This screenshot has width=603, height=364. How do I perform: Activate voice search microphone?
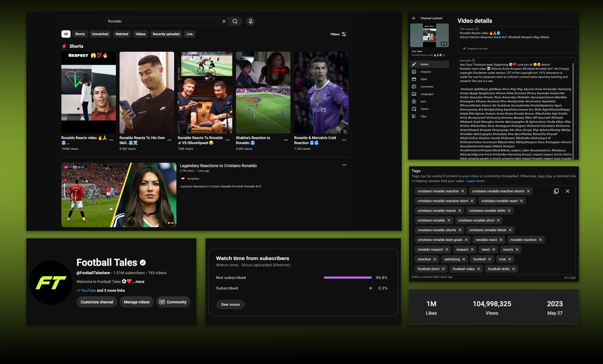250,21
